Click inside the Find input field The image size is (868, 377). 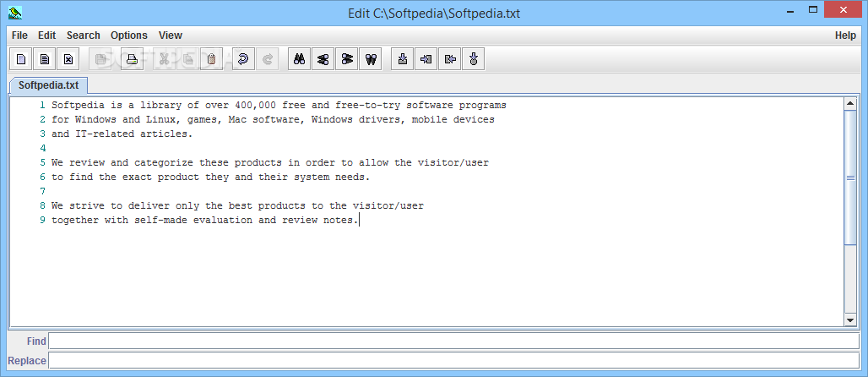(454, 341)
